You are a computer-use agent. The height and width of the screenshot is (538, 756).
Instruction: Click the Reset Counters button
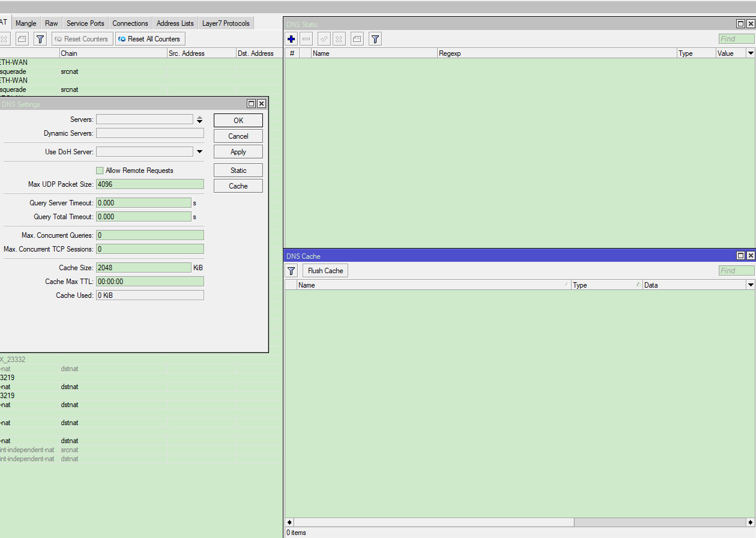[81, 39]
